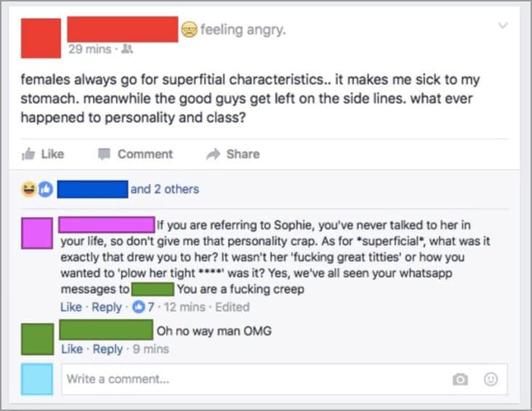Reply to the comment about Sophie
The width and height of the screenshot is (532, 411).
tap(107, 307)
